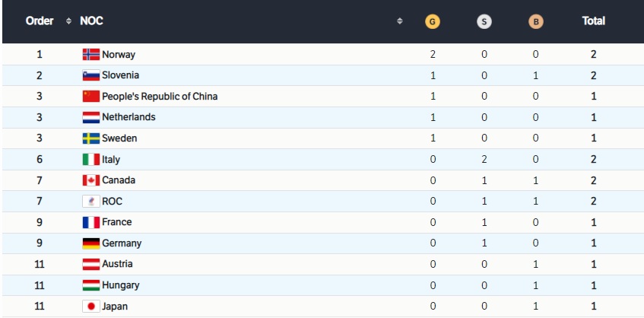Open the France country link
The height and width of the screenshot is (318, 644).
pyautogui.click(x=116, y=222)
